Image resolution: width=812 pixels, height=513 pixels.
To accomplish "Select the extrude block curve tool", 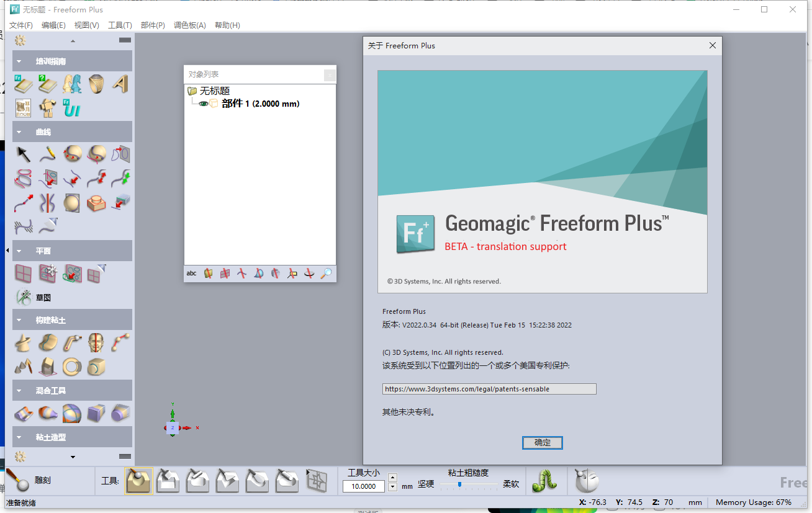I will click(x=96, y=202).
